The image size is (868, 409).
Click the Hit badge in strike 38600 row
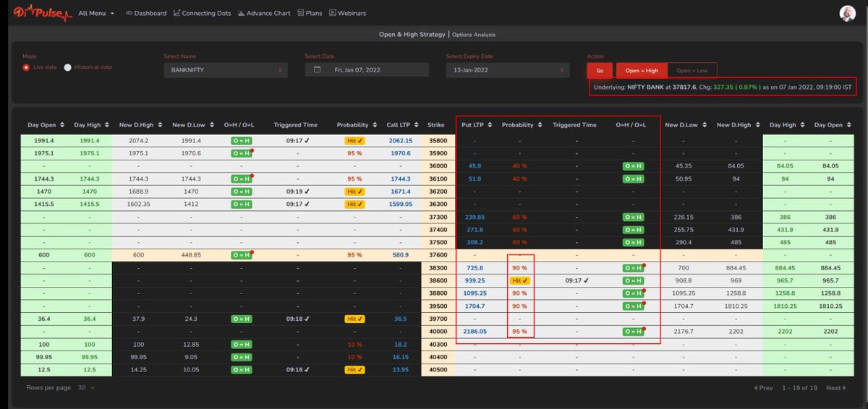(x=520, y=280)
